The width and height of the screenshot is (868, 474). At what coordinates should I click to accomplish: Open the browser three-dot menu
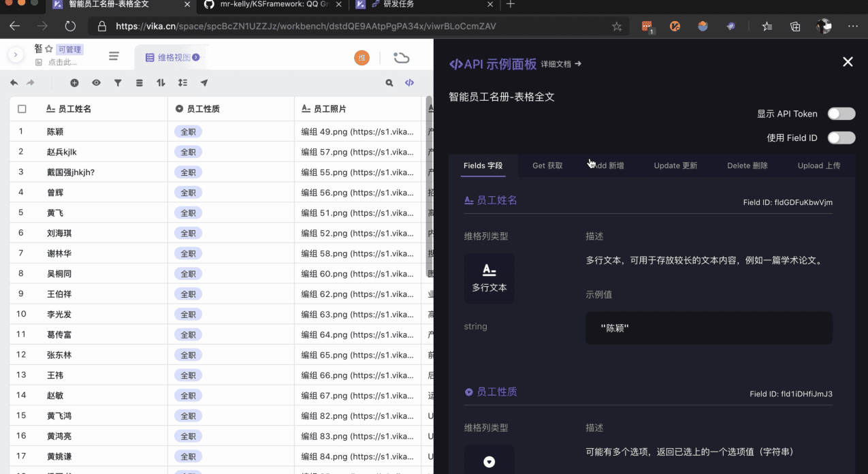coord(853,27)
